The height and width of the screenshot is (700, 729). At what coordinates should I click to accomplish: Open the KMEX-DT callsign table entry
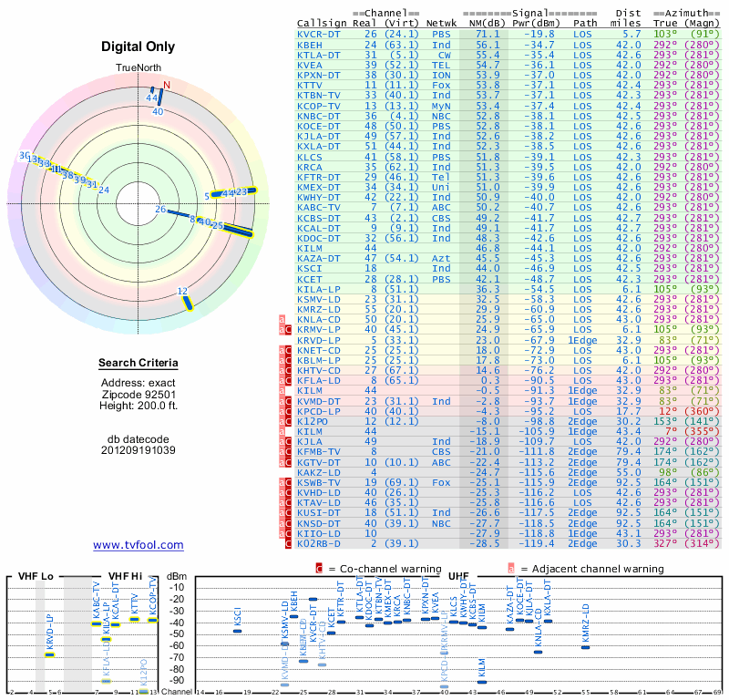[318, 187]
